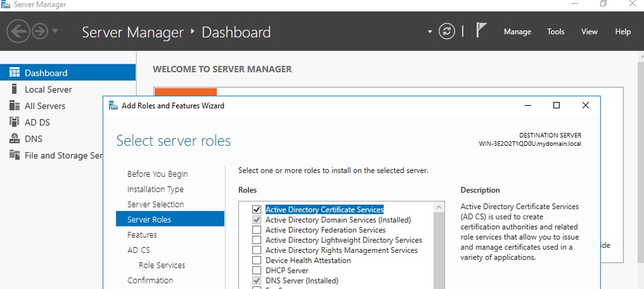
Task: Check Device Health Attestation role
Action: 257,260
